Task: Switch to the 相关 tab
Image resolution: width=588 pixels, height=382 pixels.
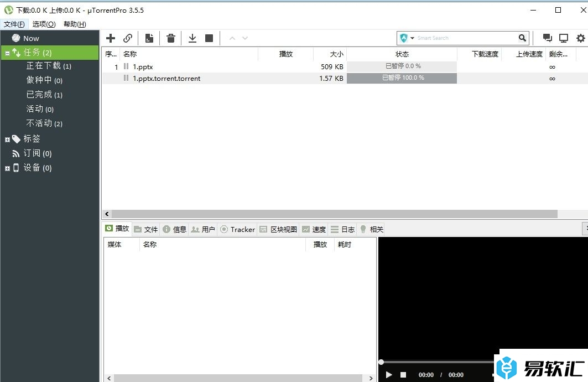Action: tap(372, 229)
